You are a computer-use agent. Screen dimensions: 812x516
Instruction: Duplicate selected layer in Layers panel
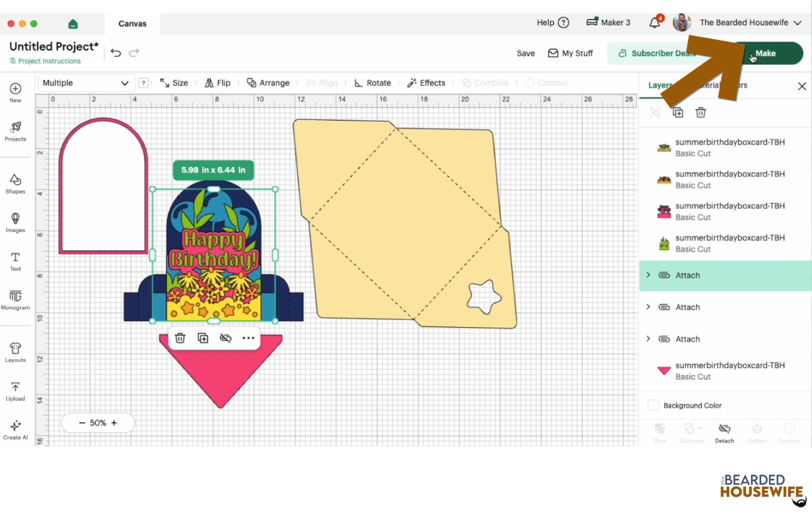coord(678,113)
